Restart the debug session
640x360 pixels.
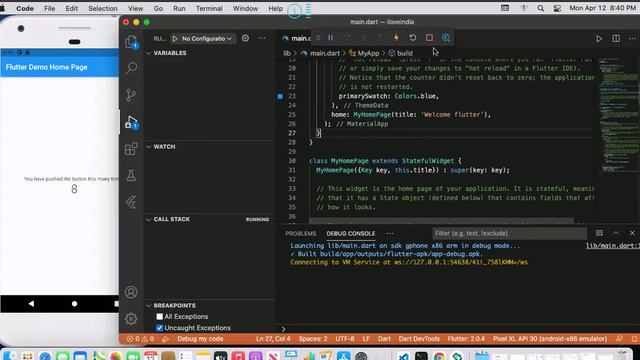413,38
